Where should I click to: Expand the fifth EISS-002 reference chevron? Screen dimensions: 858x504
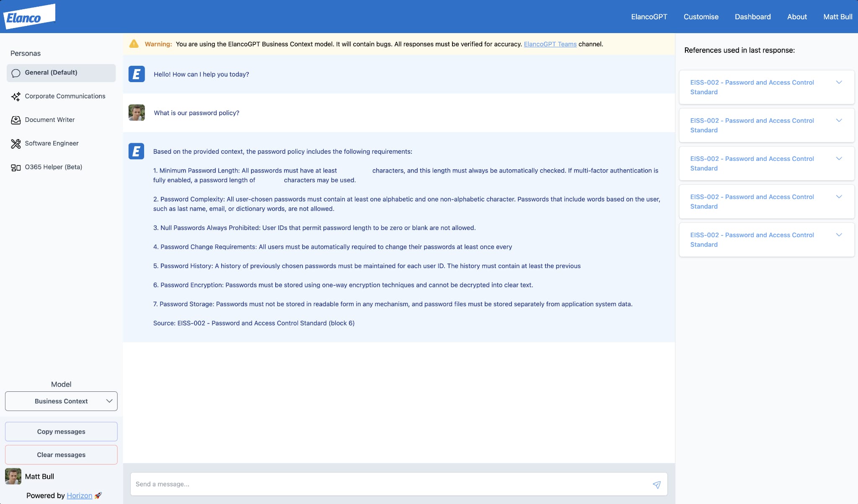pyautogui.click(x=839, y=235)
